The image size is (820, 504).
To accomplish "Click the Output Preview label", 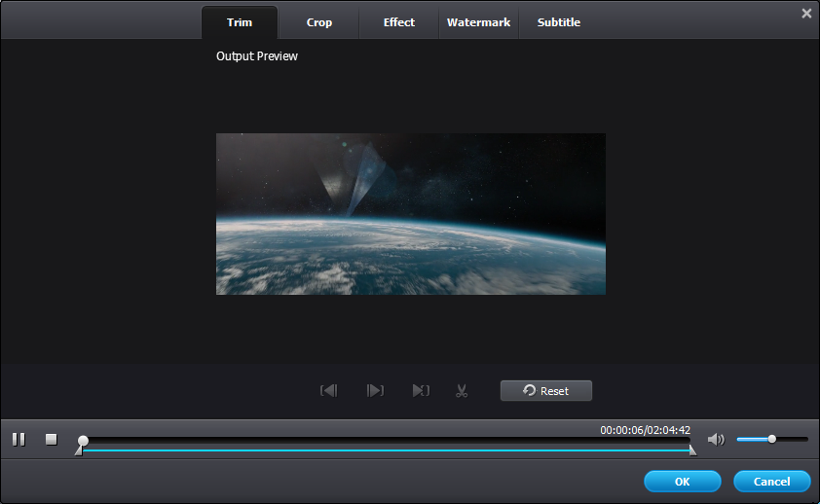I will pyautogui.click(x=257, y=56).
